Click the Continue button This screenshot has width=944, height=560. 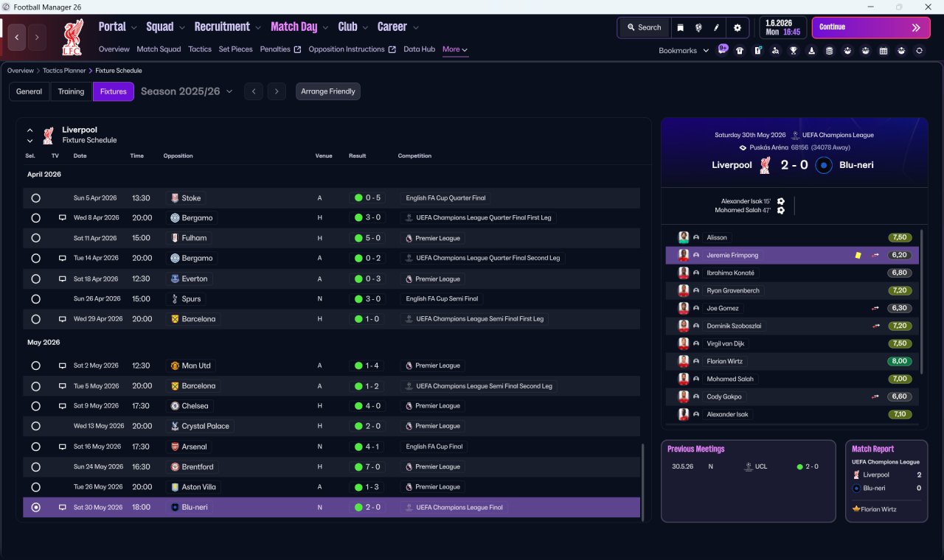point(871,27)
